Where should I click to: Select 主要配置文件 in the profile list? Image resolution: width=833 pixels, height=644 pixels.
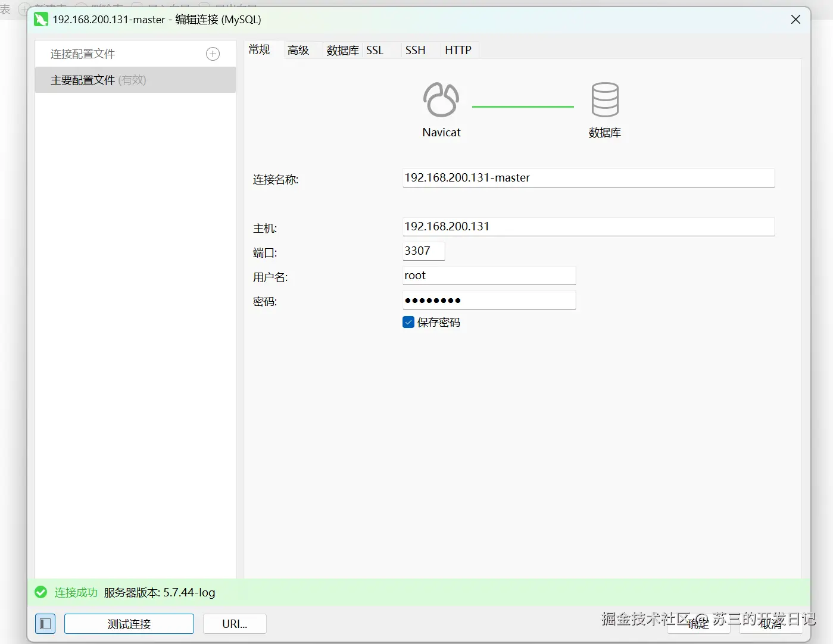[135, 80]
